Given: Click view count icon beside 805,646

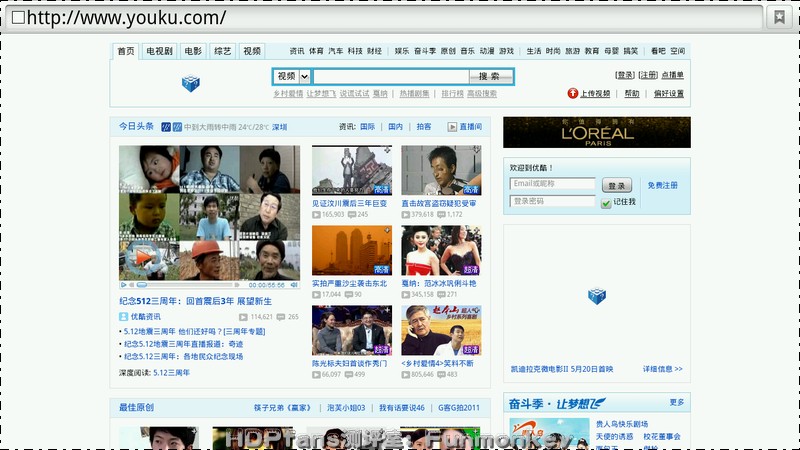Looking at the screenshot, I should [406, 374].
